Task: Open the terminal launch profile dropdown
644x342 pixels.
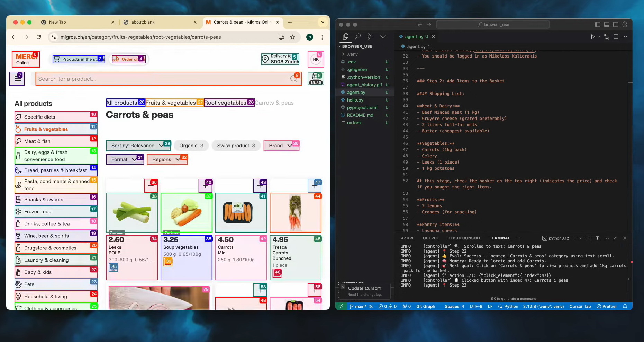Action: coord(581,238)
